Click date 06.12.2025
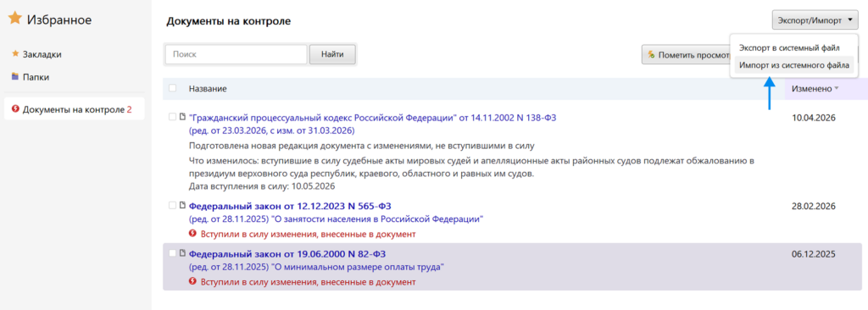The image size is (868, 310). click(x=813, y=254)
